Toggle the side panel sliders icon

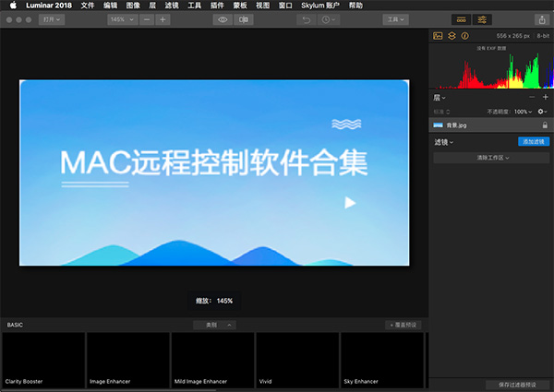[481, 19]
